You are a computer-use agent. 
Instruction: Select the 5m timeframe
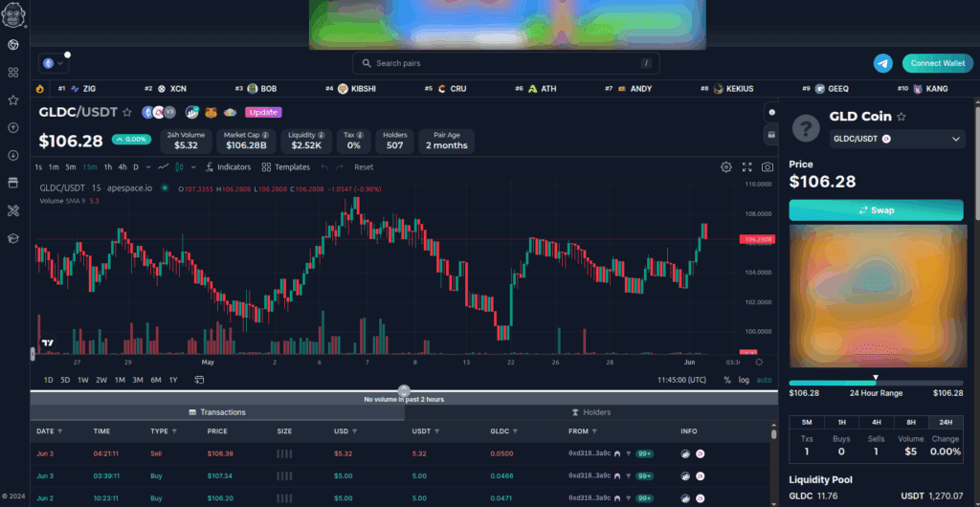(x=71, y=166)
